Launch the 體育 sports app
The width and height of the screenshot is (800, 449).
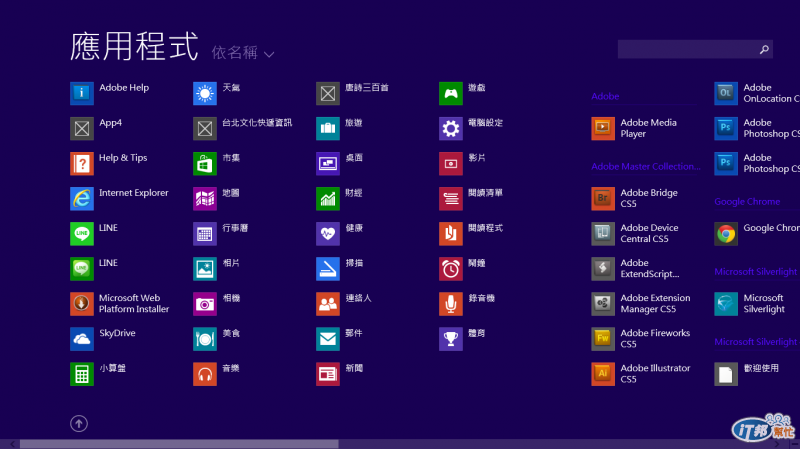(x=462, y=339)
